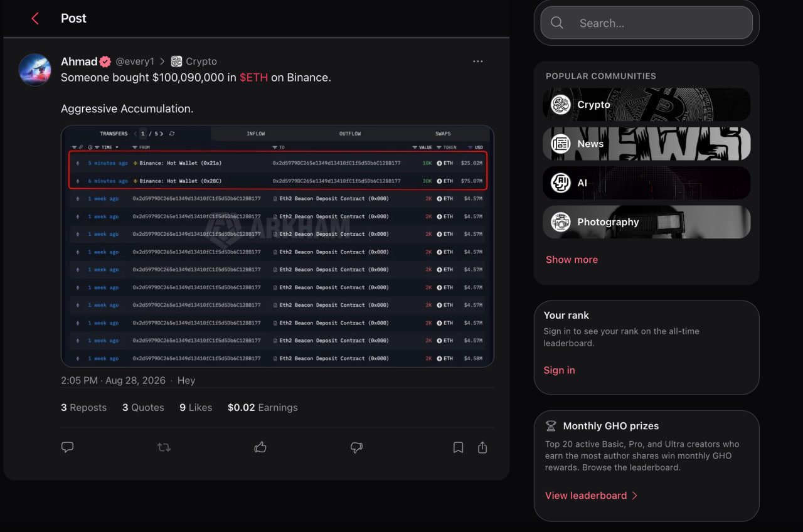Open the News popular community card
The height and width of the screenshot is (532, 803).
tap(647, 144)
